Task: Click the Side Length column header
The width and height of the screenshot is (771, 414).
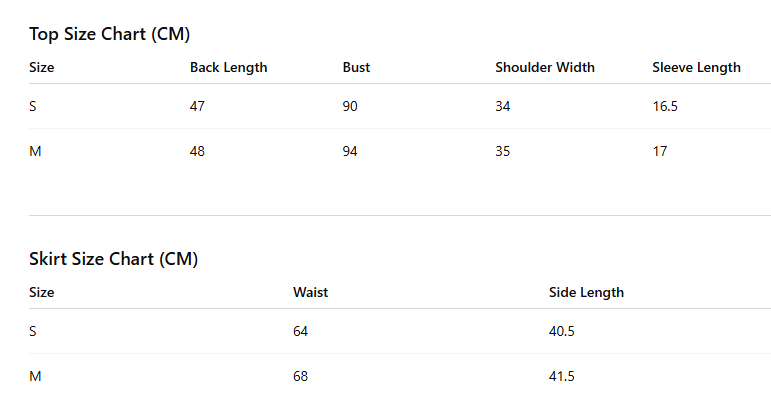Action: pyautogui.click(x=586, y=293)
